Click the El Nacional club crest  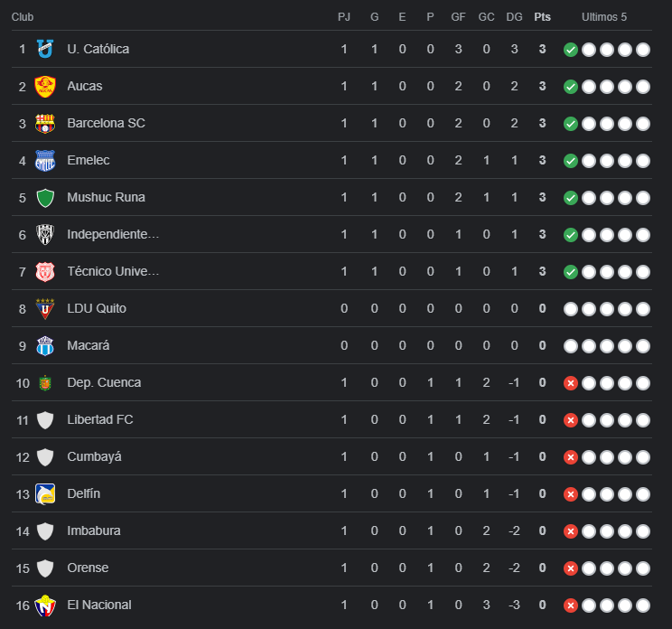[x=45, y=606]
